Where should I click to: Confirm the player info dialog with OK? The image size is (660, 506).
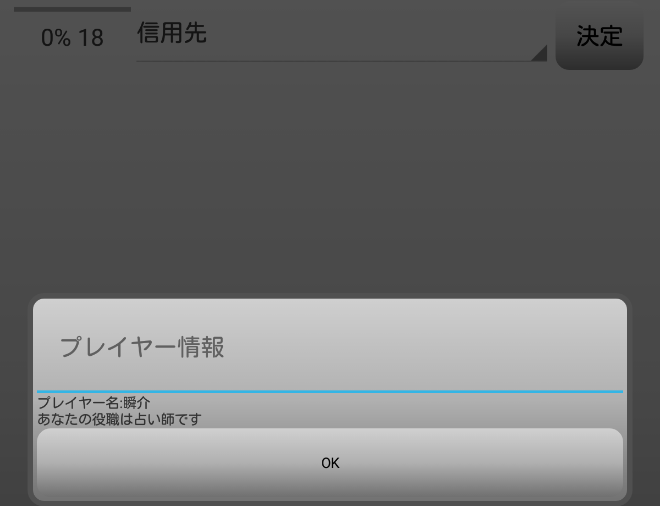tap(330, 463)
